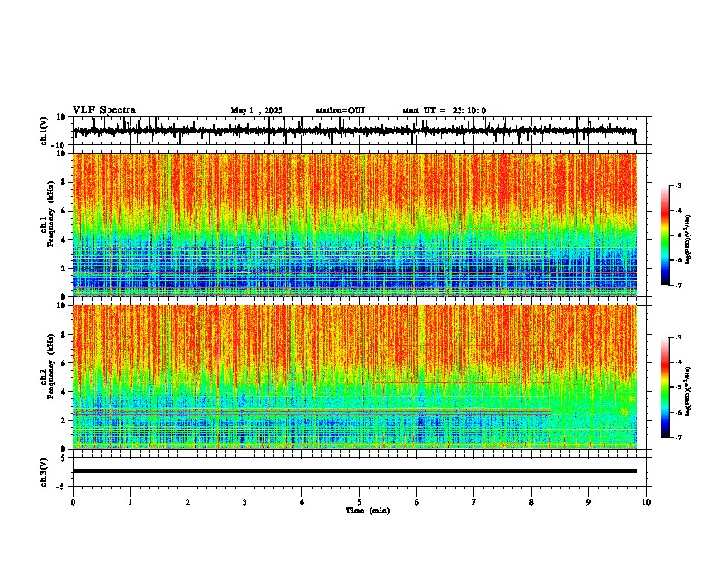The width and height of the screenshot is (728, 563).
Task: Click the ch.1 spectrogram color scale bar
Action: 665,236
